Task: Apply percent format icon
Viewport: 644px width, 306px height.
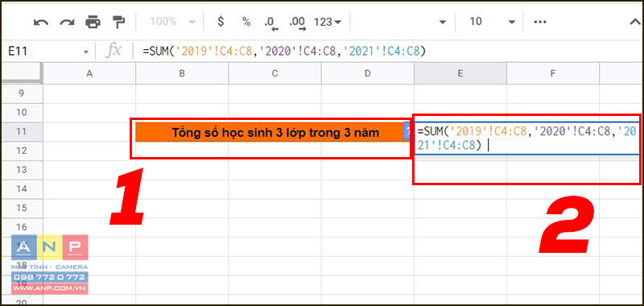Action: pos(246,22)
